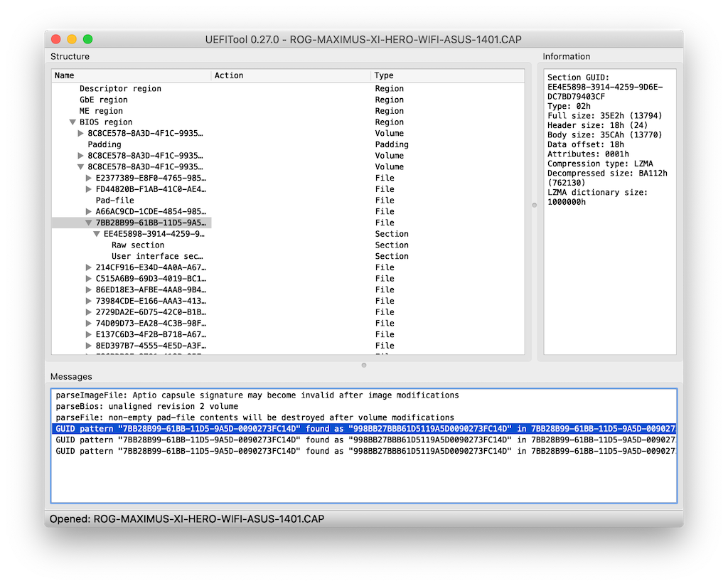
Task: Expand the 214CF916-E34D-4A0A file node
Action: 89,267
